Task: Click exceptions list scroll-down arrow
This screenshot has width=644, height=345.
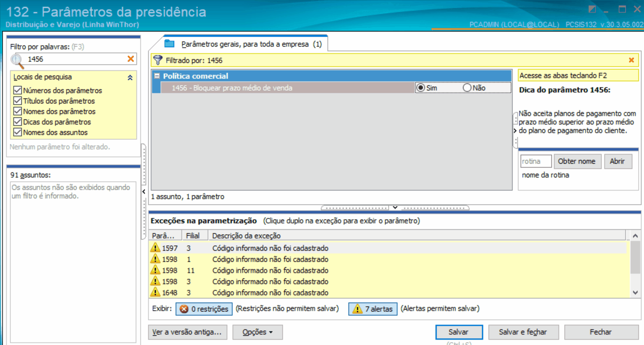Action: coord(635,293)
